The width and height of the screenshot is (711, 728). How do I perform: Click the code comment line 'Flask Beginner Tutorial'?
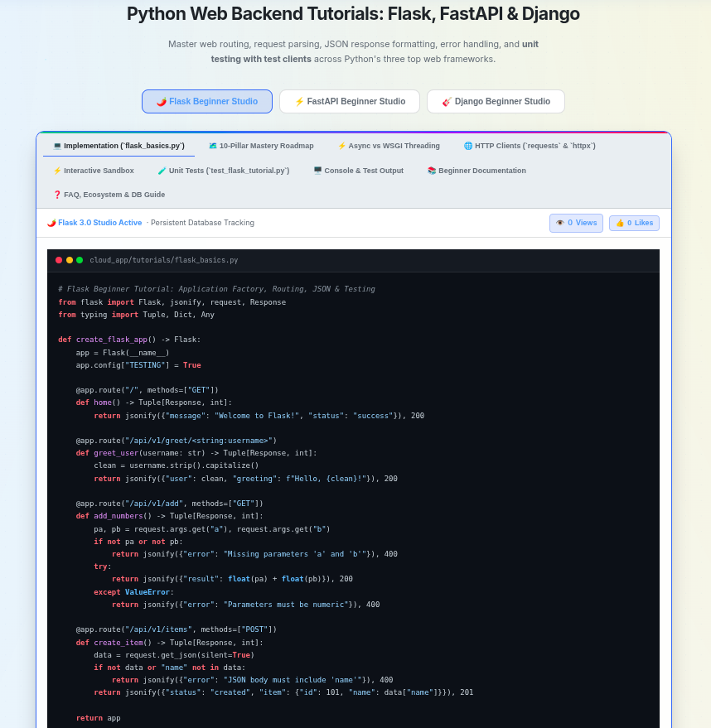(216, 289)
